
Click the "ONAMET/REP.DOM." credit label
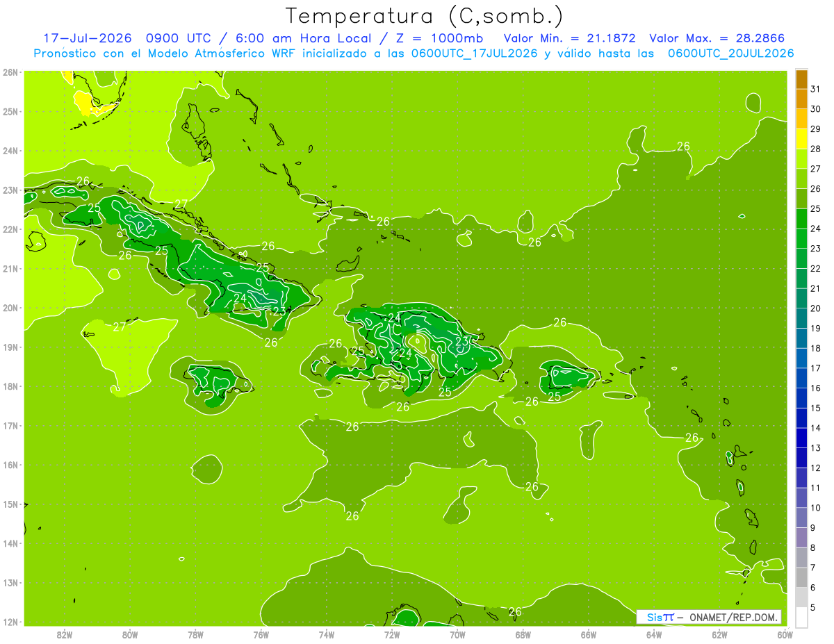point(733,617)
